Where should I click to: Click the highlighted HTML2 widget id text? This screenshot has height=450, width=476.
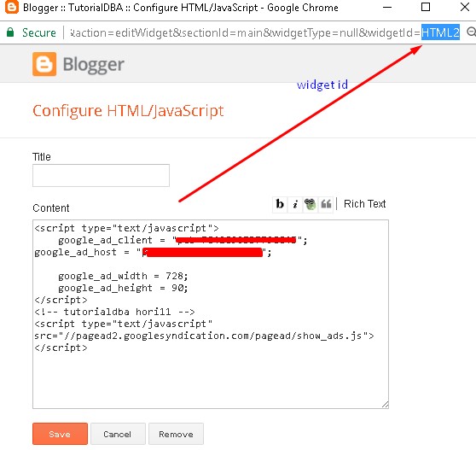[x=440, y=32]
